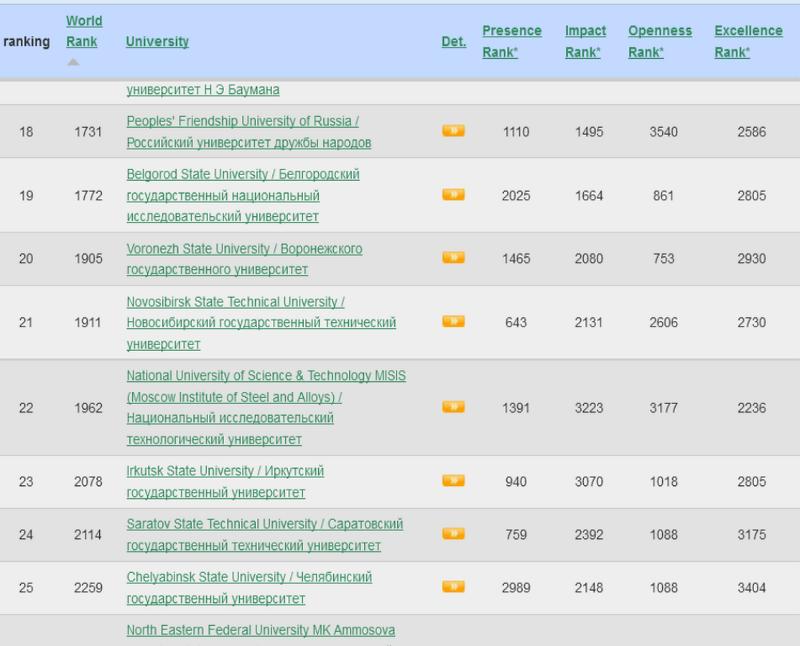Open details icon for Saratov State Technical University
Image resolution: width=800 pixels, height=646 pixels.
click(x=453, y=534)
